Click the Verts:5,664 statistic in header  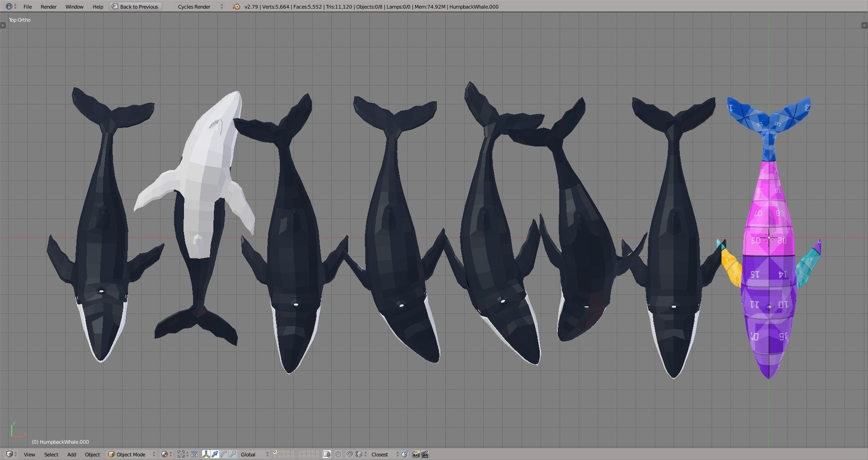(x=275, y=7)
